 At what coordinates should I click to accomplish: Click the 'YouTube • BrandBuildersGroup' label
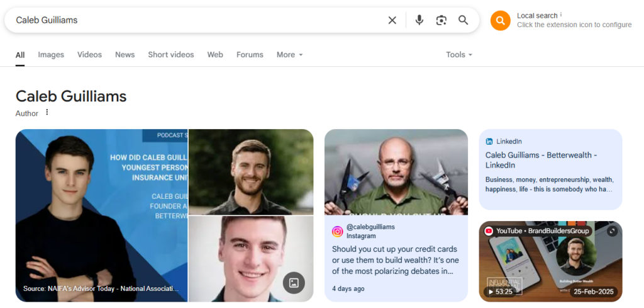(x=543, y=231)
